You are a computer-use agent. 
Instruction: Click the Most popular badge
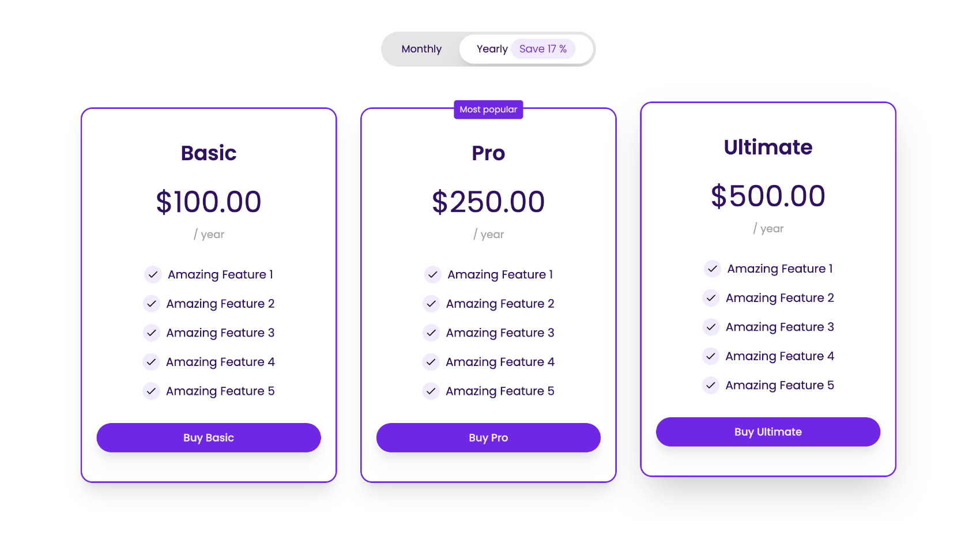(488, 110)
